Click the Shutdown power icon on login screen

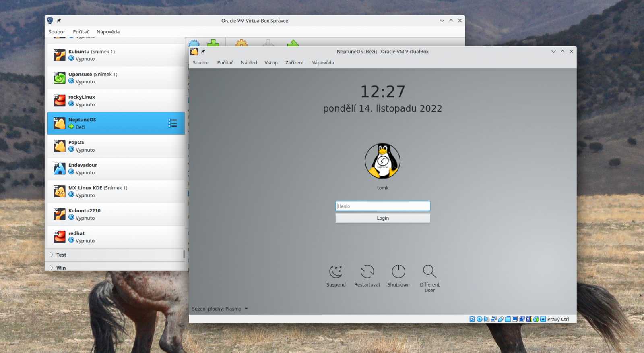coord(398,271)
